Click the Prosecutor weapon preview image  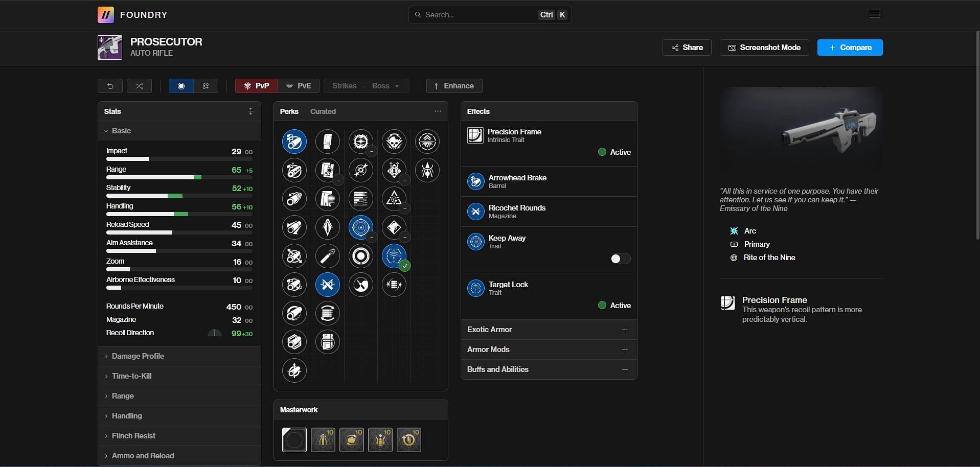coord(801,128)
